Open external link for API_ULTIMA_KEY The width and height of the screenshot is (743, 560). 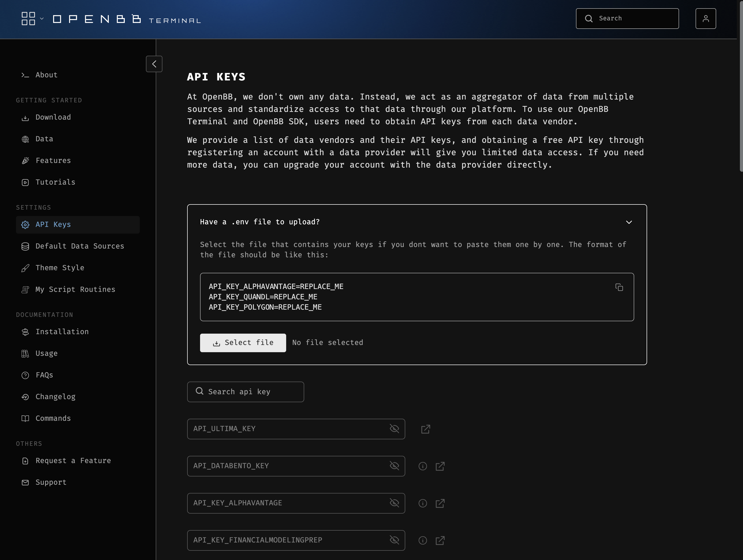click(426, 429)
